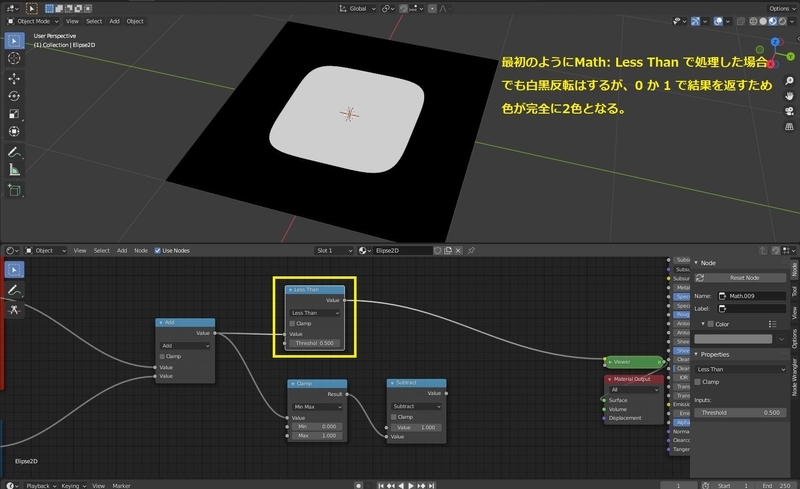Switch to Node Wrangler sidebar tab

(794, 377)
